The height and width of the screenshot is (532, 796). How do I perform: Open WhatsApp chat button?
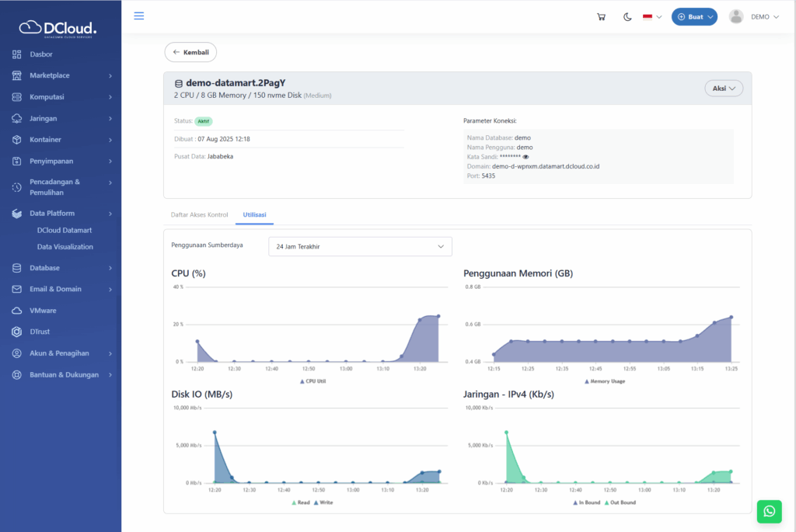(x=769, y=511)
